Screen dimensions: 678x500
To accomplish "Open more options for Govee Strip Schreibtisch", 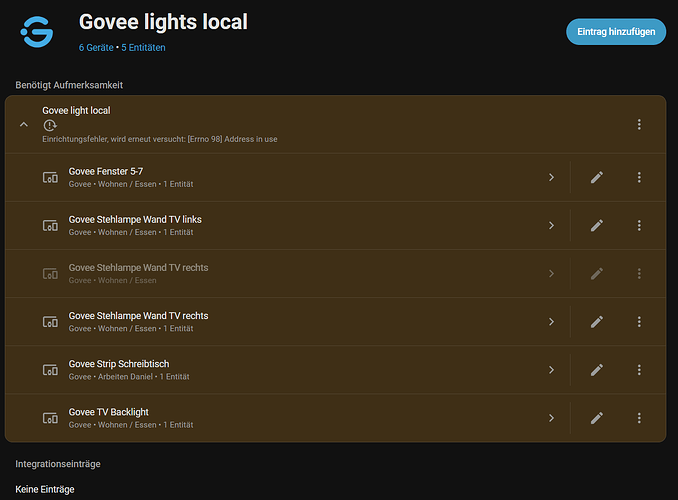I will [639, 370].
